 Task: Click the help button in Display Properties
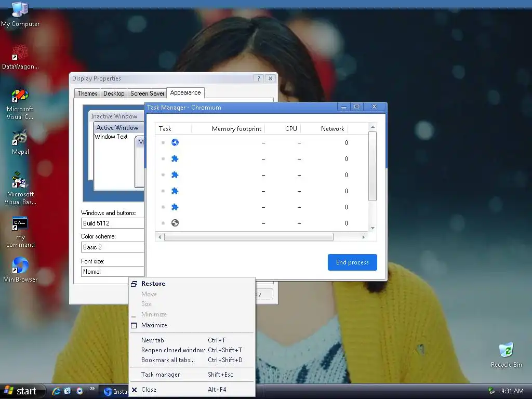(259, 78)
